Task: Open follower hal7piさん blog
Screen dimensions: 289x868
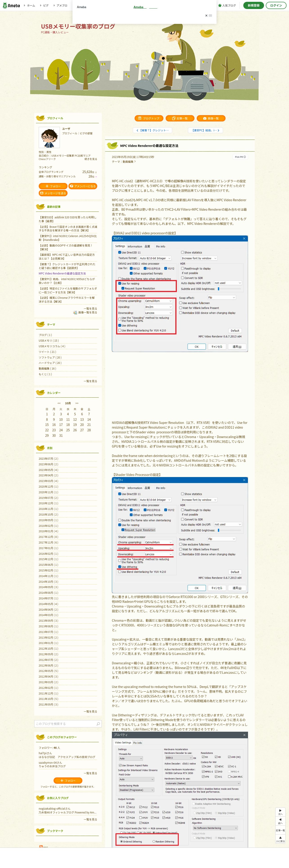Action: 45,753
